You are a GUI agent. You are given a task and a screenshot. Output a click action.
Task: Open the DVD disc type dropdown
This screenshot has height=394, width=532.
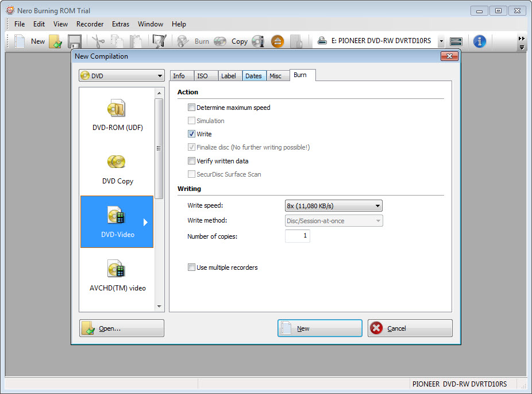click(121, 75)
